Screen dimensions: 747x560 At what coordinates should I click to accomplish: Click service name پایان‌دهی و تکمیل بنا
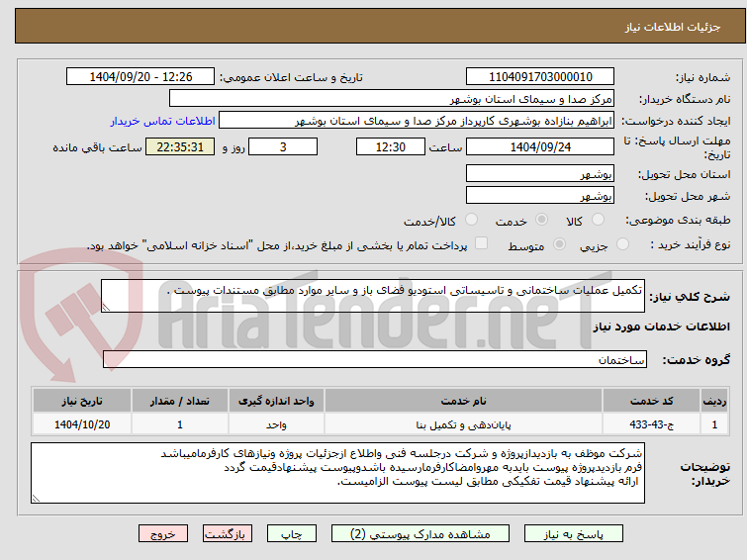point(464,424)
